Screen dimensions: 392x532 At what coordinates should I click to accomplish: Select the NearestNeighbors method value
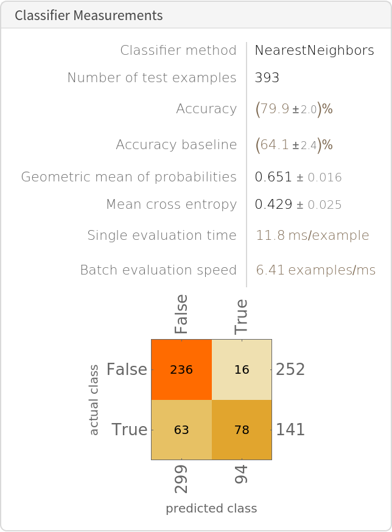coord(315,51)
